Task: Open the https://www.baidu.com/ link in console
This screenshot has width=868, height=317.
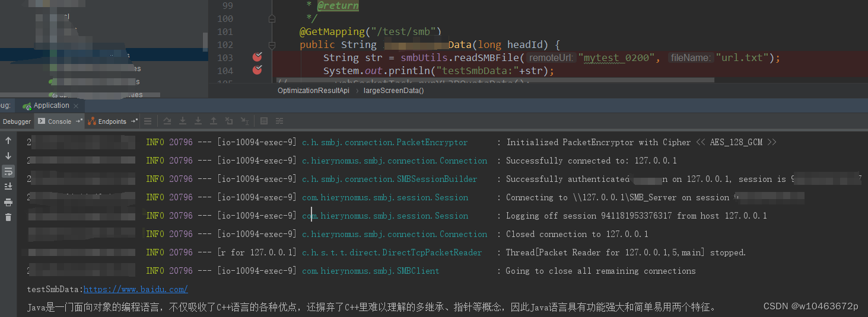Action: click(x=136, y=289)
